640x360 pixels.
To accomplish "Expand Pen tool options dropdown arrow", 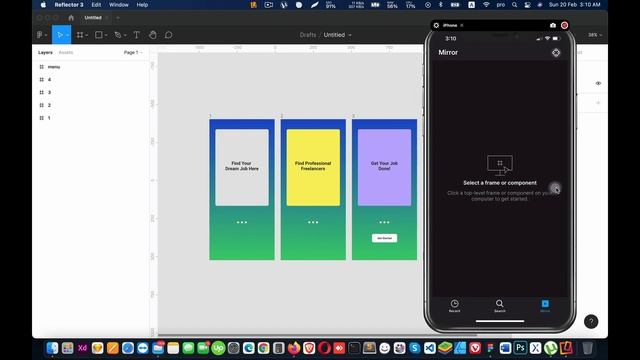I will point(125,36).
